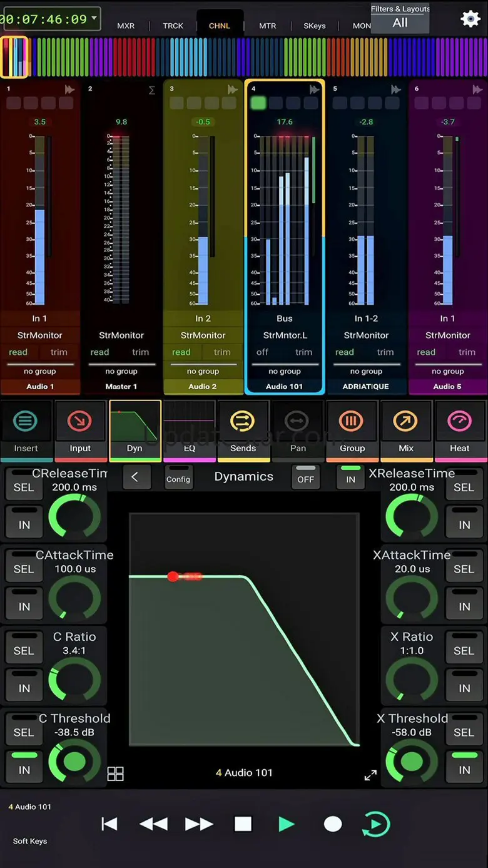The height and width of the screenshot is (868, 488).
Task: Click the record transport button
Action: click(x=333, y=824)
